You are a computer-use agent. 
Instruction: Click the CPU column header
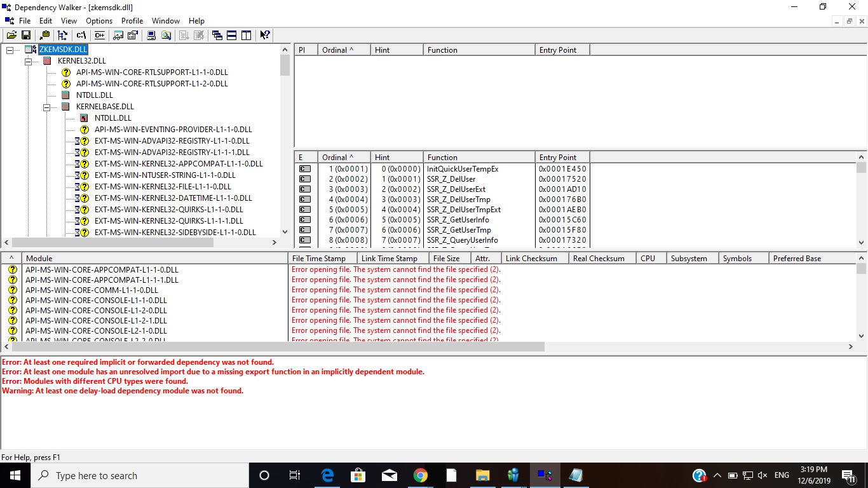tap(651, 259)
